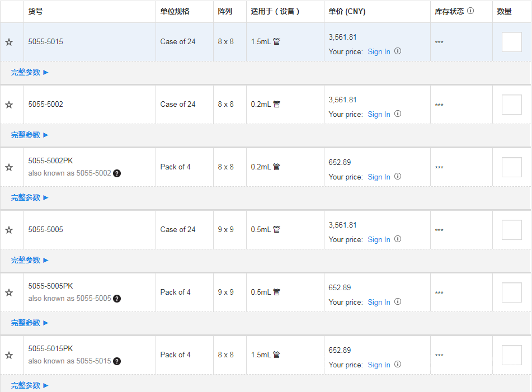
Task: Expand 完整参数 under 5055-5005PK
Action: click(30, 323)
